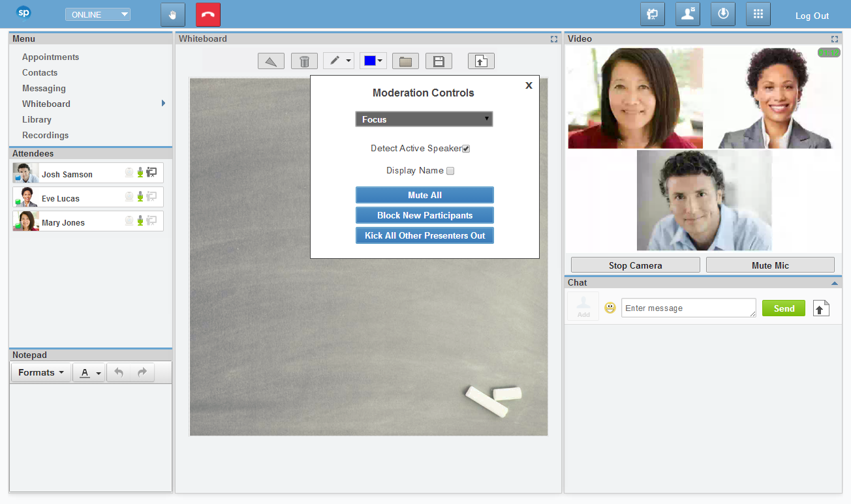
Task: Open the Formats dropdown in Notepad
Action: point(41,373)
